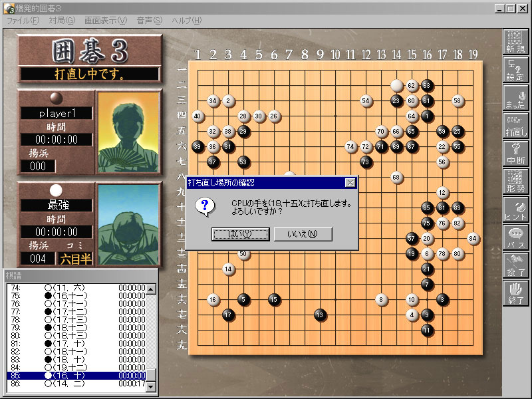This screenshot has width=532, height=399.
Task: Open the 画面表示(V) menu
Action: pos(105,21)
